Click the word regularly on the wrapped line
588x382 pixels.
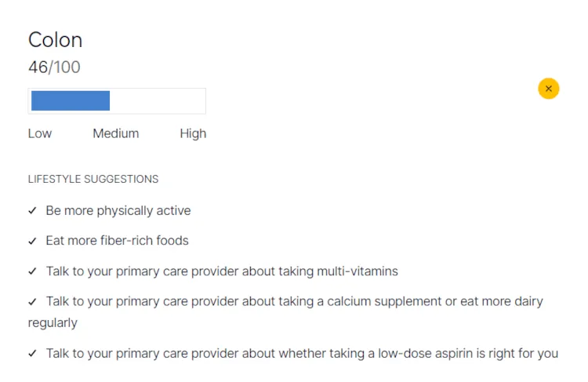click(x=53, y=323)
